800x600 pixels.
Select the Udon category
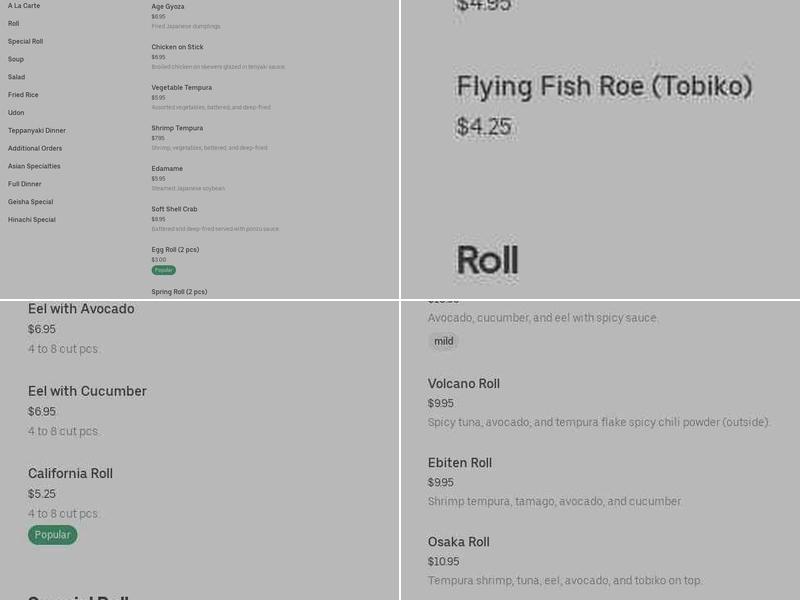click(16, 113)
